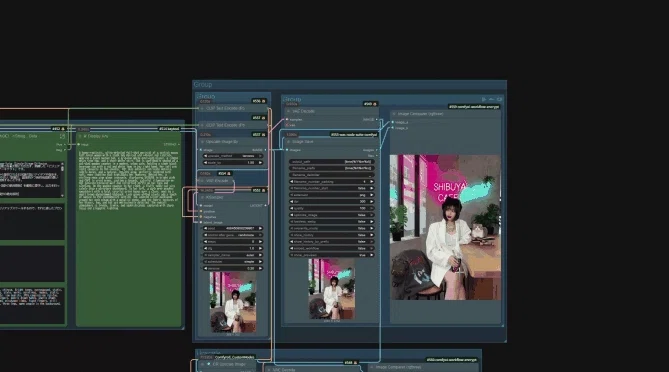Click the KSampler positive input socket
Screen dimensions: 669x372
coord(201,211)
